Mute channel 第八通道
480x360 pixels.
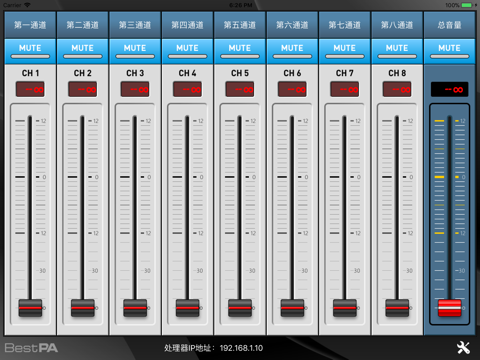(x=397, y=51)
